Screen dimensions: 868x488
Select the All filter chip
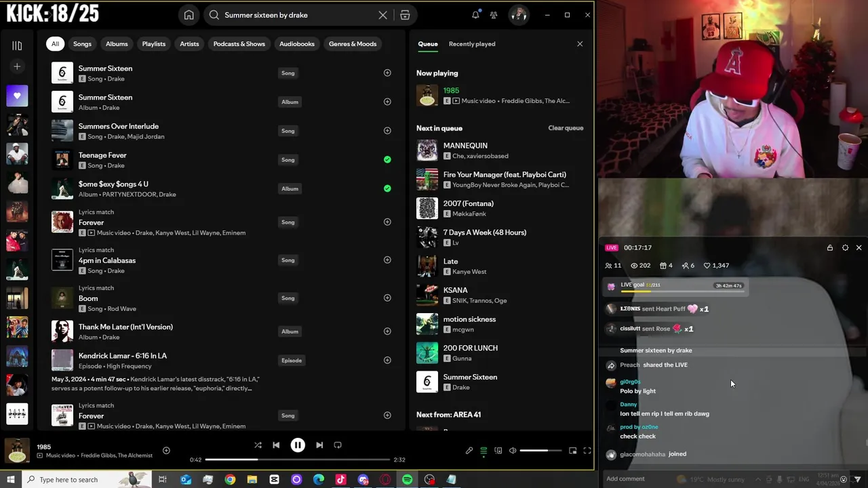click(x=55, y=44)
